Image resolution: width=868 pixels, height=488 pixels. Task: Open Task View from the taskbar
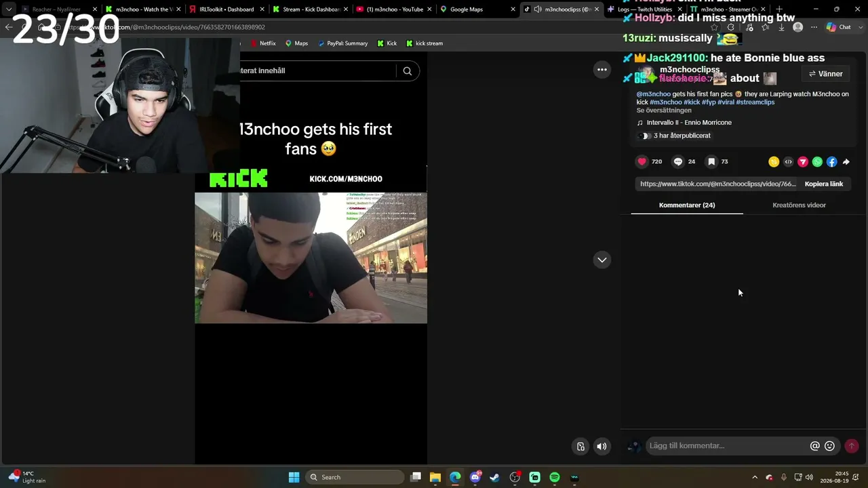point(416,477)
